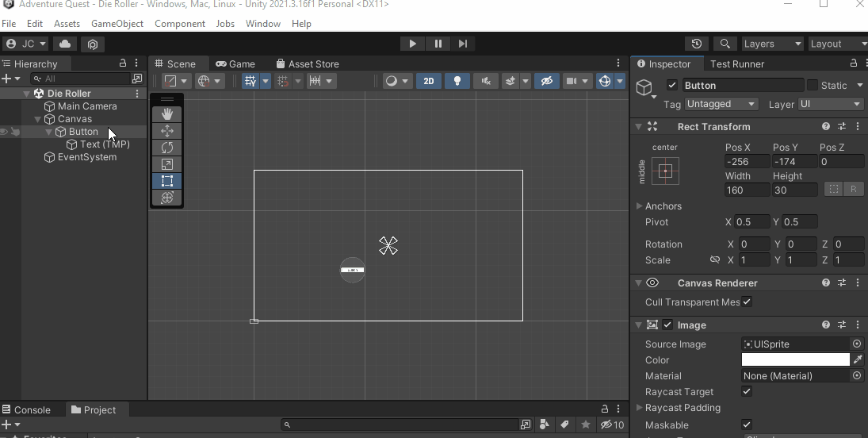Toggle Cull Transparent Mesh checkbox
The width and height of the screenshot is (868, 438).
[x=747, y=302]
